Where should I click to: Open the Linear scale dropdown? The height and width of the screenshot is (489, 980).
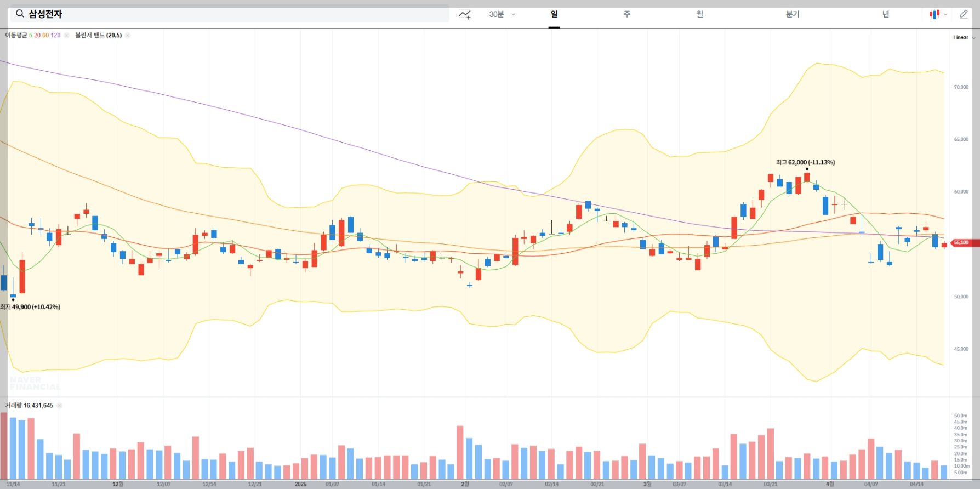[x=964, y=37]
